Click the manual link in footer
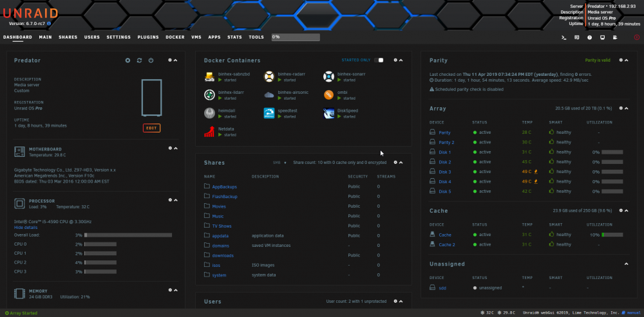The height and width of the screenshot is (317, 644). [632, 313]
